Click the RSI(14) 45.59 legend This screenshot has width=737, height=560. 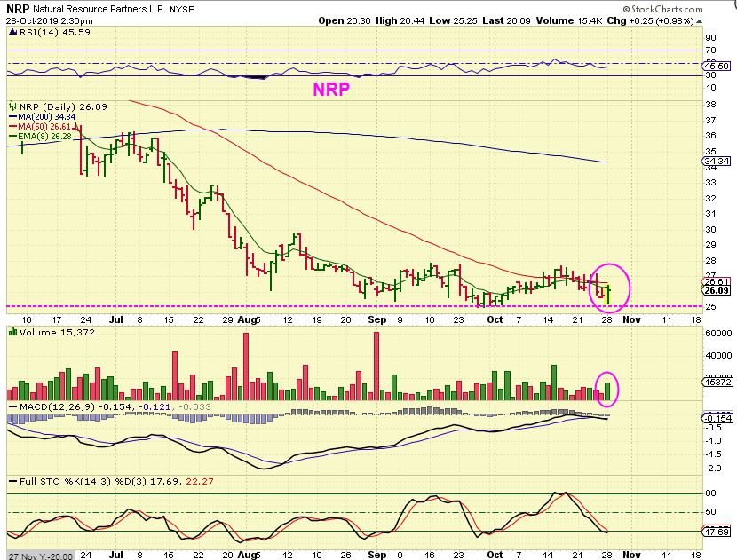point(54,33)
